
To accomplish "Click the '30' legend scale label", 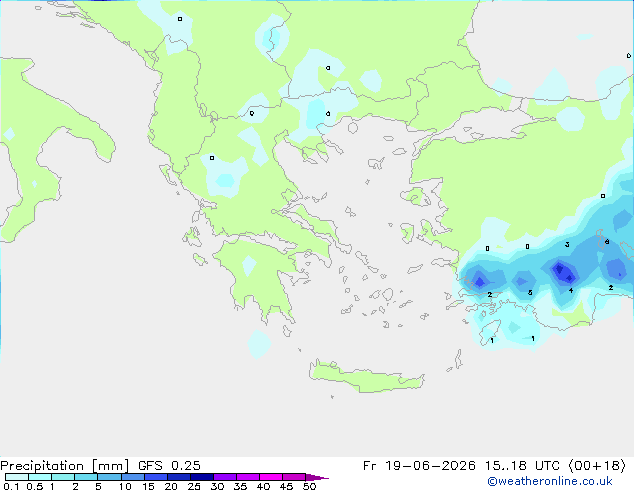I will pyautogui.click(x=218, y=486).
